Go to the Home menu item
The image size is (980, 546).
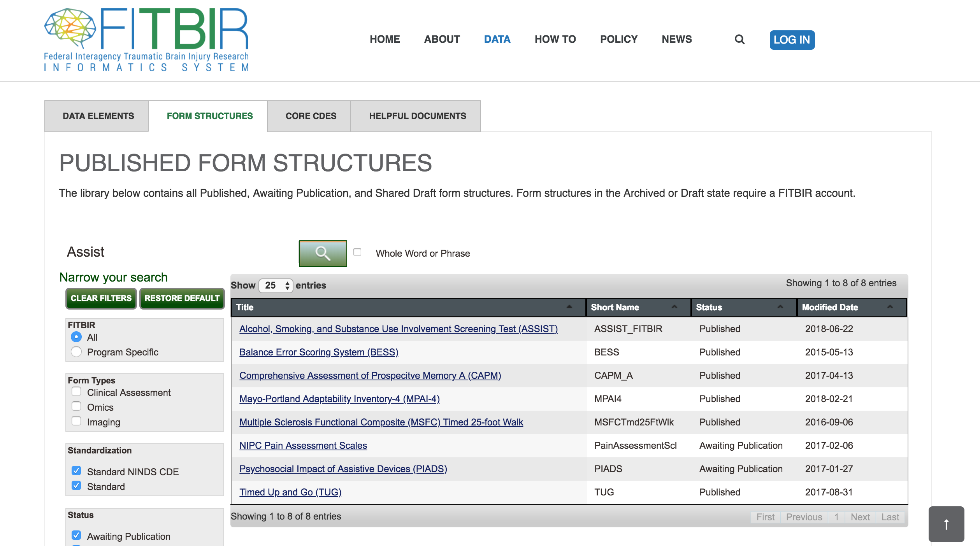click(385, 39)
